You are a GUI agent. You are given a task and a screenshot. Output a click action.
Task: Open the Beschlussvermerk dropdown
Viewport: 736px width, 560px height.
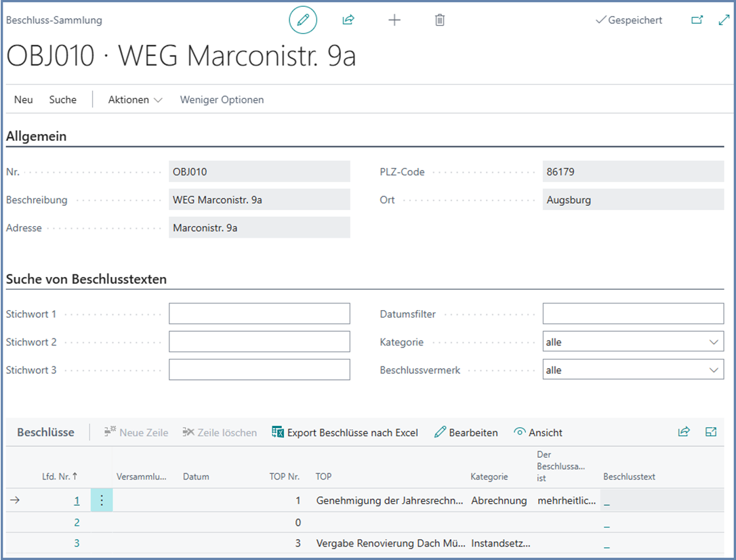point(633,370)
